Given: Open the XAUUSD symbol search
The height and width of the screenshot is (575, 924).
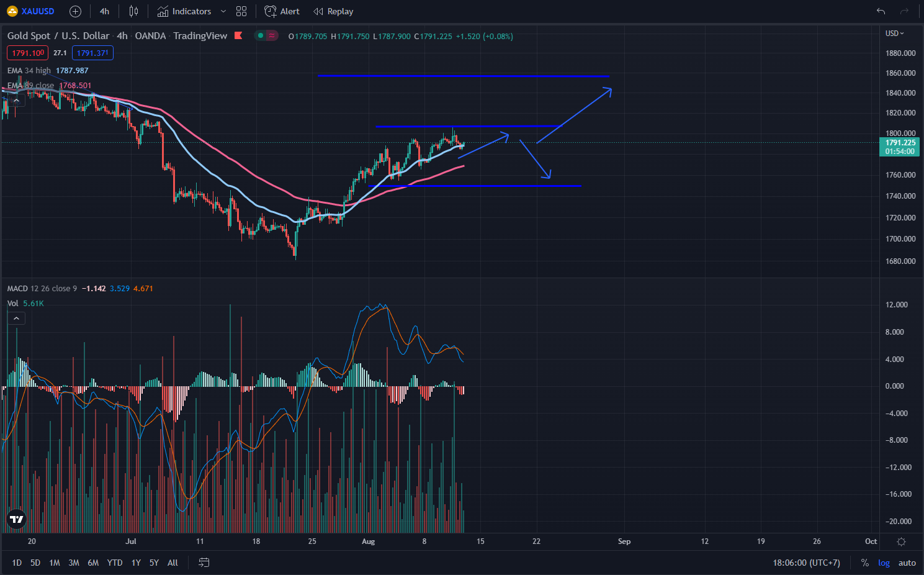Looking at the screenshot, I should 31,11.
